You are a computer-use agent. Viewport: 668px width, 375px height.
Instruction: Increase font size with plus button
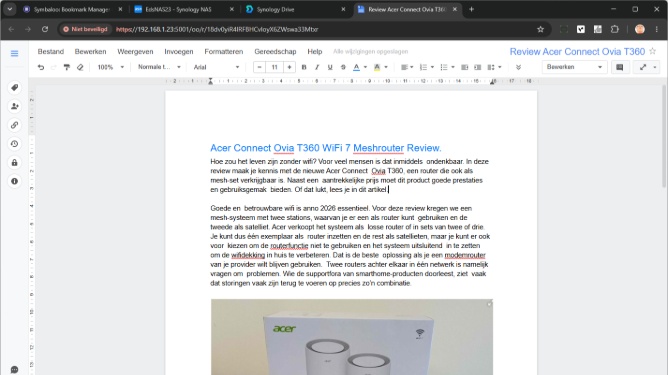(x=289, y=67)
